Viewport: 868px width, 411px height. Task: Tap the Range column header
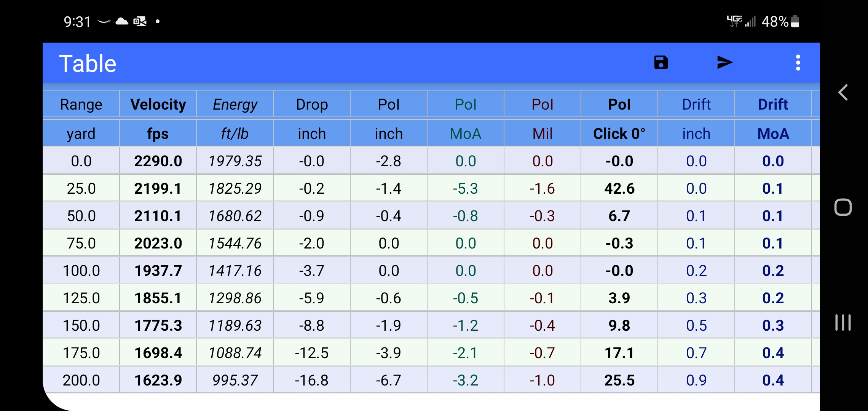pos(81,104)
